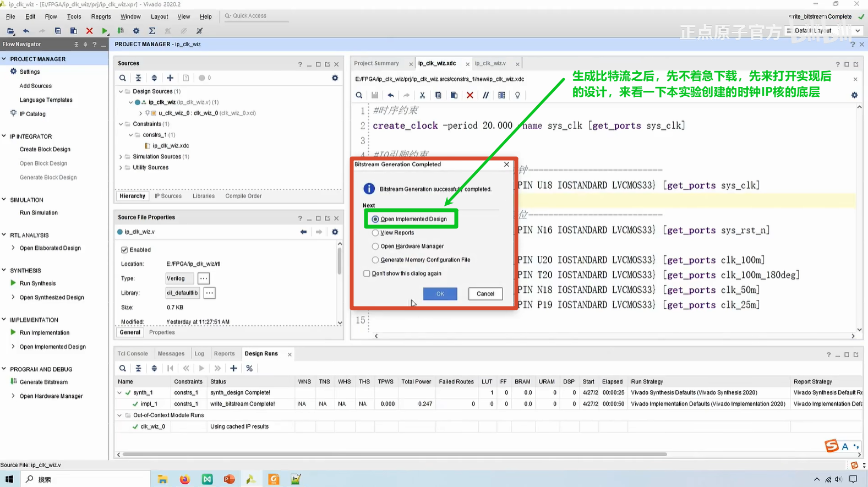This screenshot has width=868, height=487.
Task: Click the Design Runs horizontal scrollbar
Action: coord(395,455)
